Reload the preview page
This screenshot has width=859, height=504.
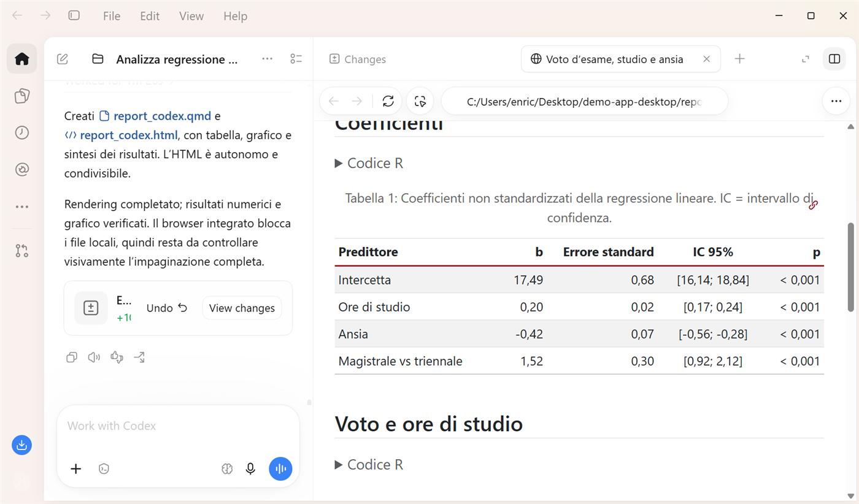click(x=388, y=101)
